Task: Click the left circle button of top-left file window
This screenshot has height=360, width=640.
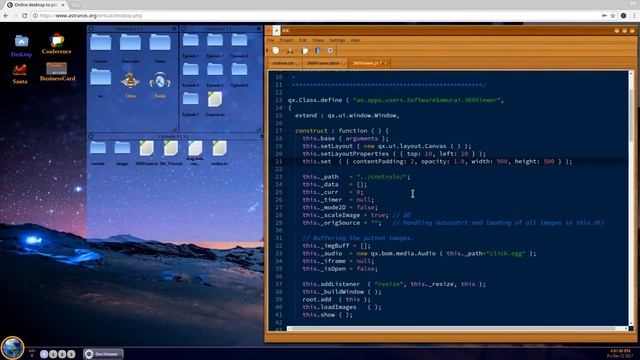Action: (x=91, y=29)
